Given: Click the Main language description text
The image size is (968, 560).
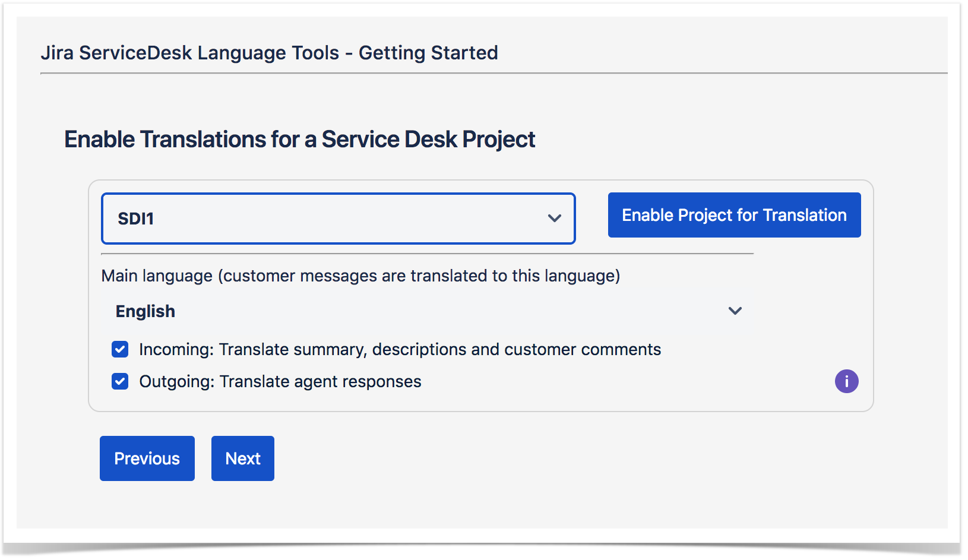Looking at the screenshot, I should coord(360,276).
